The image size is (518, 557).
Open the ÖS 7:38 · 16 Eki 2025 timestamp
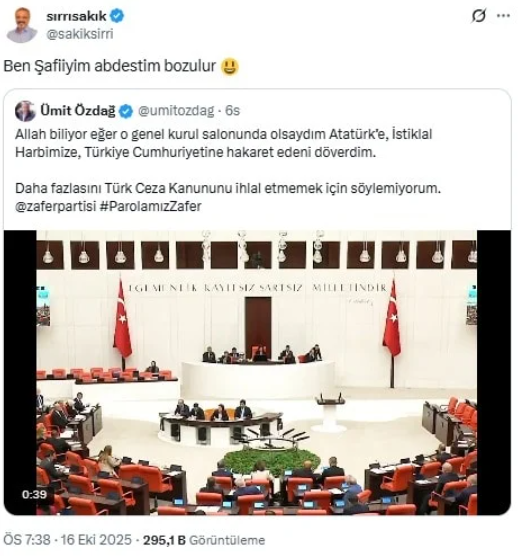[x=68, y=540]
